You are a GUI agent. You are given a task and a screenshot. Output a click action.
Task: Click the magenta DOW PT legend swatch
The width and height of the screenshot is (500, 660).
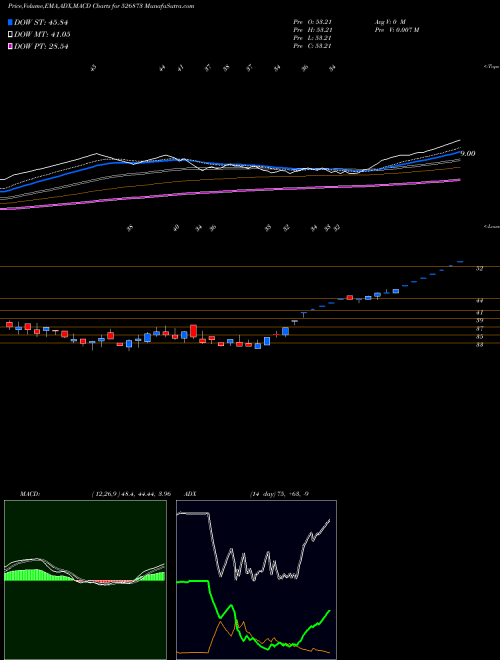coord(10,46)
